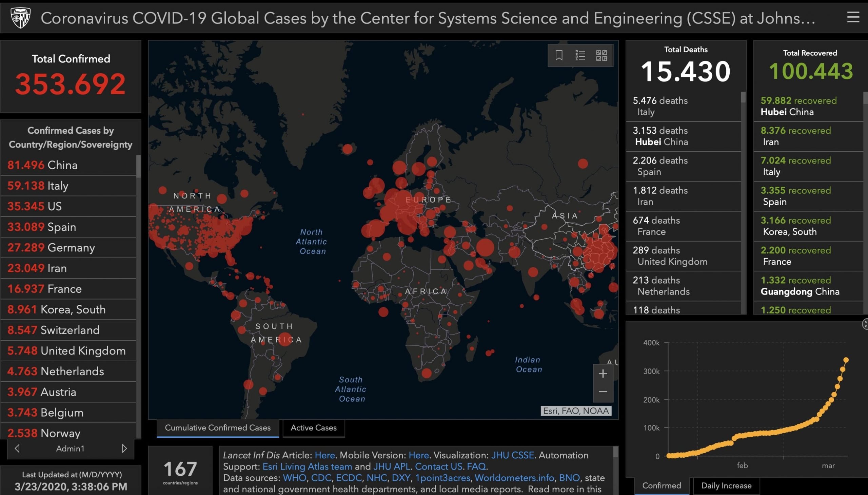Click the Johns Hopkins shield logo
The width and height of the screenshot is (868, 495).
21,18
